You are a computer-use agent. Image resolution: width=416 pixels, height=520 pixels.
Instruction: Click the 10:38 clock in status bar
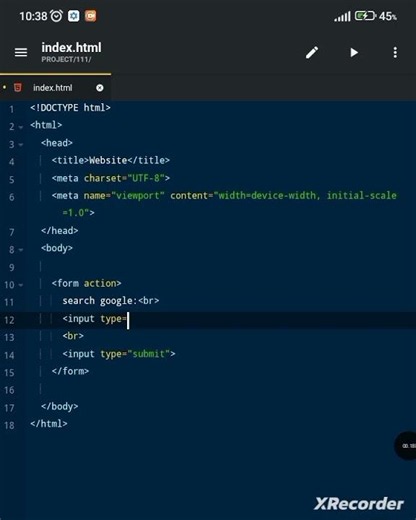[x=33, y=16]
